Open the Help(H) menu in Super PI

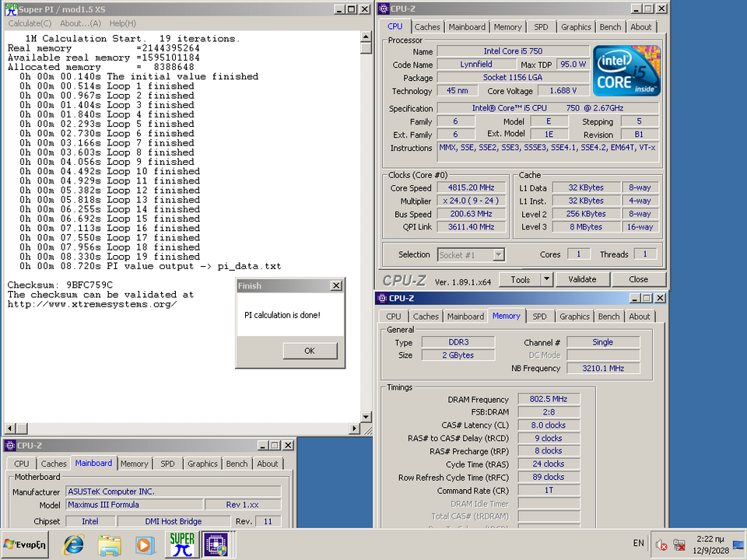[122, 23]
